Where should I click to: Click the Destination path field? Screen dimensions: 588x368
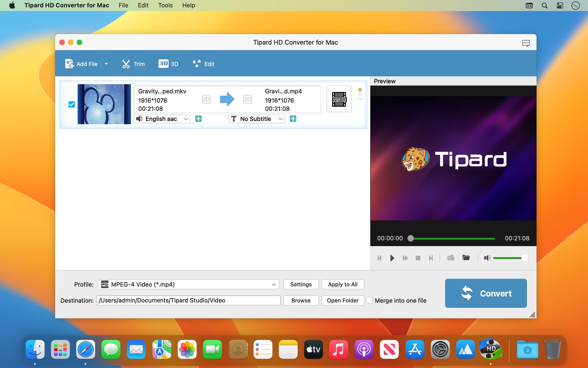point(189,300)
